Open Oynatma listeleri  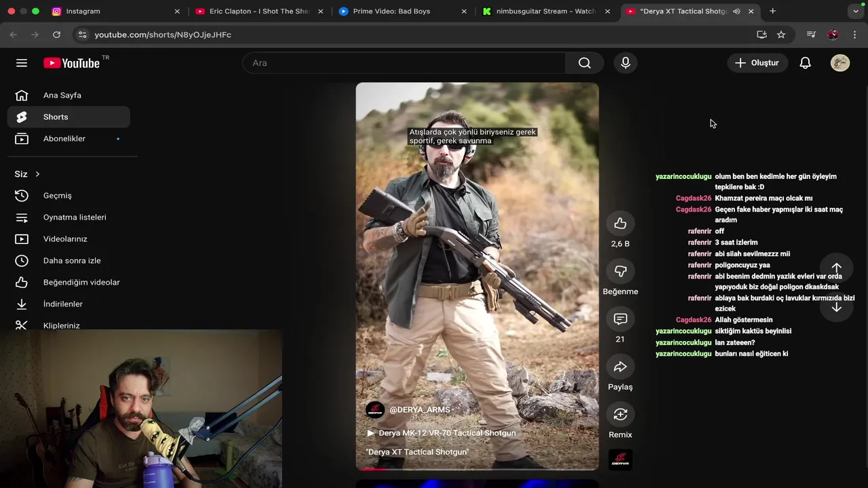pos(68,218)
